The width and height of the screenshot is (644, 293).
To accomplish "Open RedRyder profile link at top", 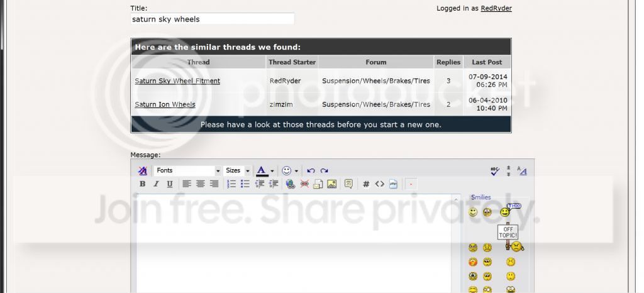I will 496,8.
